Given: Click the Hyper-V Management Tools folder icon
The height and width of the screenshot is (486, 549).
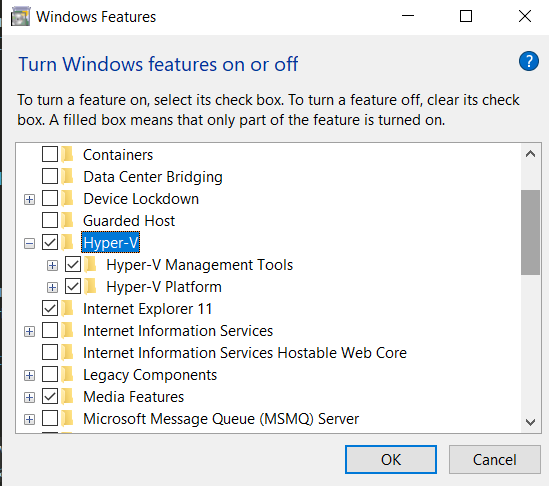Looking at the screenshot, I should point(90,264).
